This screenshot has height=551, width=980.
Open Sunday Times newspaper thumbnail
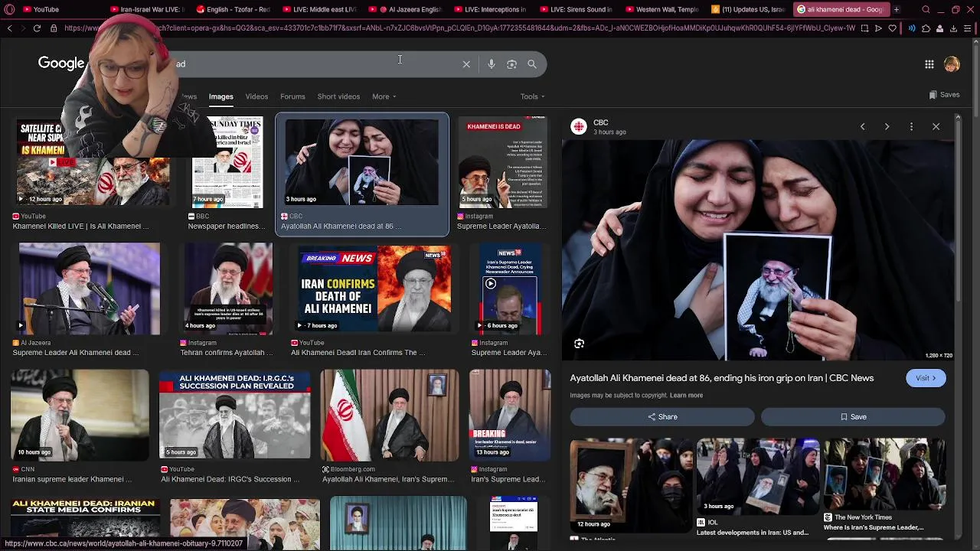tap(227, 162)
